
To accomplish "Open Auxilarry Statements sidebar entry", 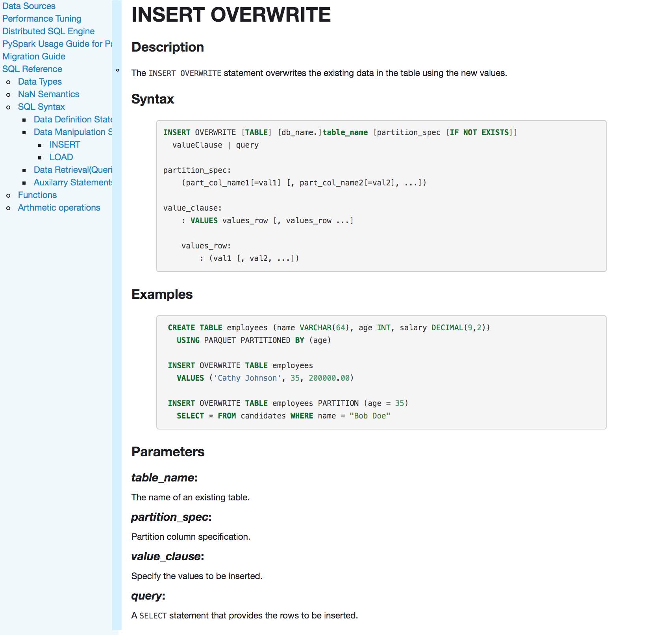I will pos(73,182).
